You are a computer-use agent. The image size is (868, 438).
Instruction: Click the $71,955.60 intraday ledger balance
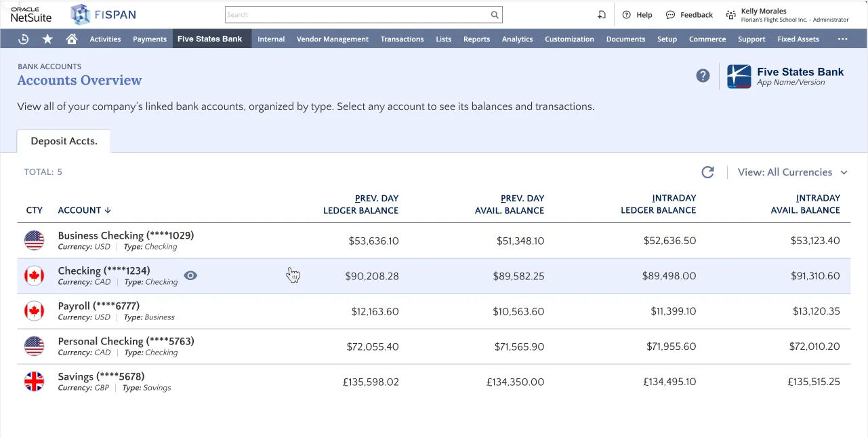tap(671, 346)
